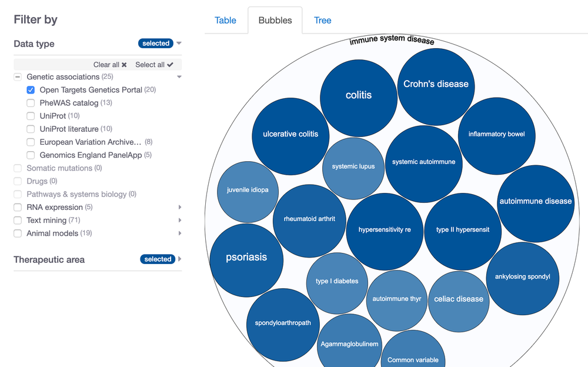This screenshot has height=367, width=588.
Task: Click the spondyloarthropath bubble
Action: pyautogui.click(x=283, y=325)
